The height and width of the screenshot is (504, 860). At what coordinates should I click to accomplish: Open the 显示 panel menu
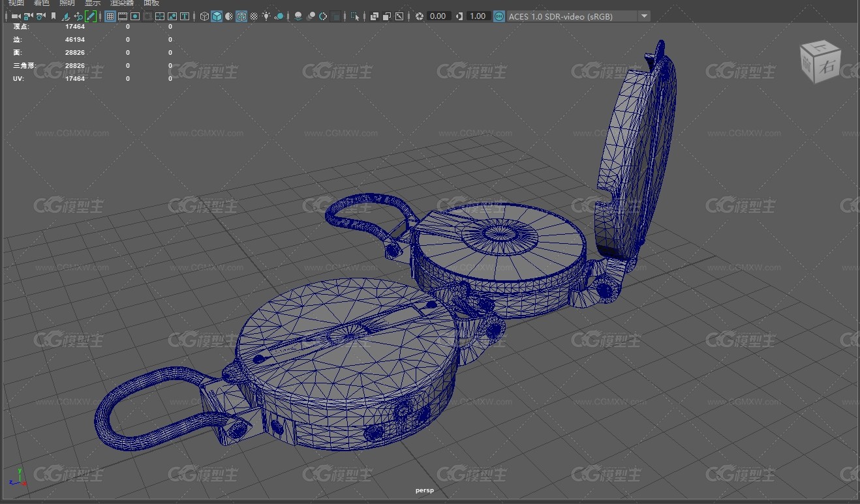(93, 3)
